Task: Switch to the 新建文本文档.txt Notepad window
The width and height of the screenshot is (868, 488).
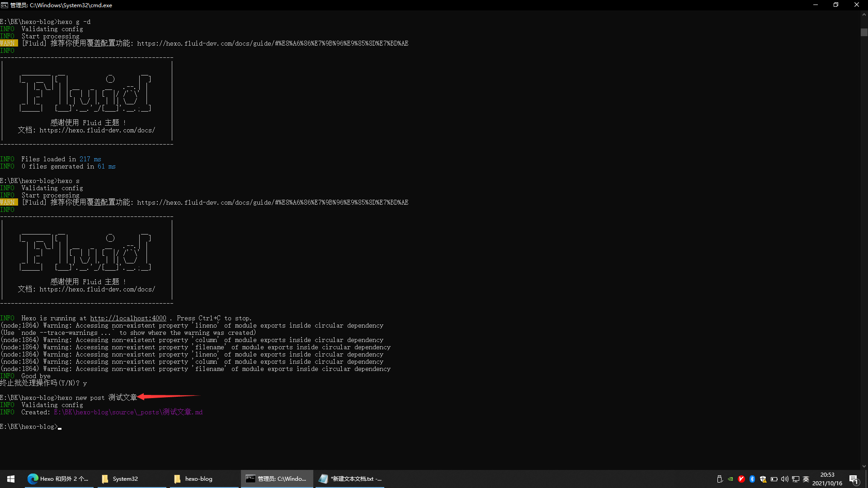Action: (x=349, y=479)
